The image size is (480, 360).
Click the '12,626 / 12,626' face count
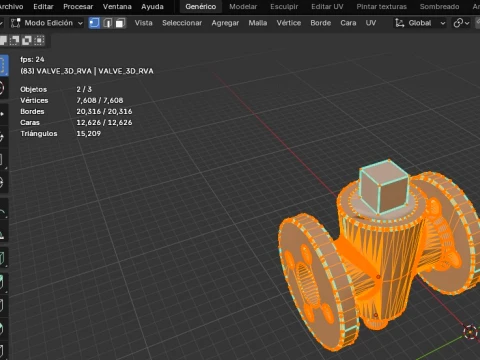pos(104,122)
